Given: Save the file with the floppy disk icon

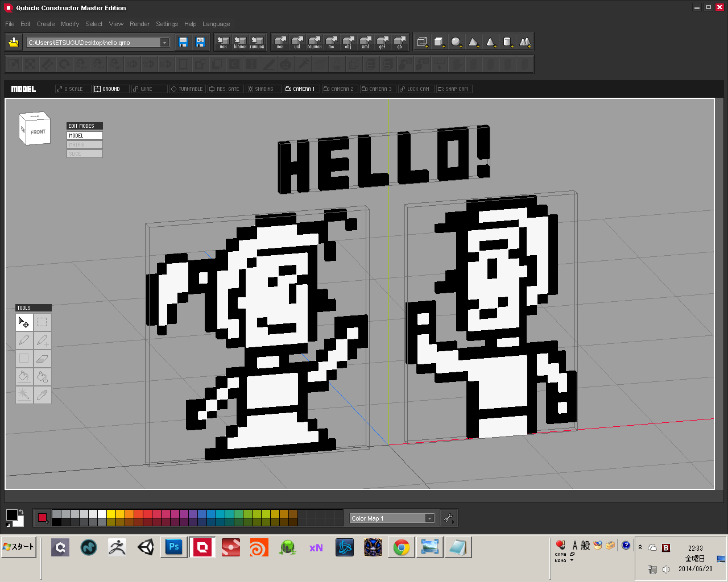Looking at the screenshot, I should click(183, 42).
